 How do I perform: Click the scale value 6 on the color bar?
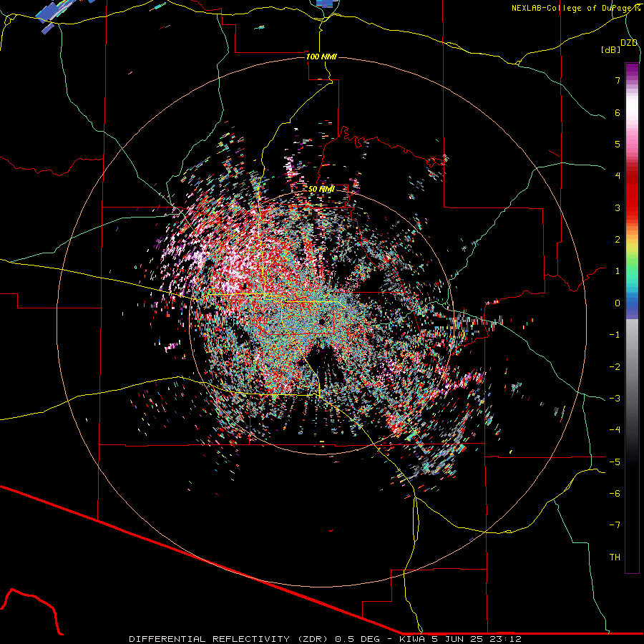coord(618,112)
